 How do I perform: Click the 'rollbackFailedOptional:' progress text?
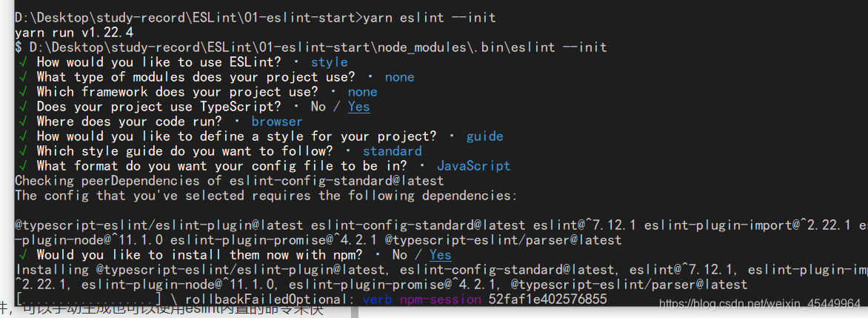pyautogui.click(x=270, y=299)
